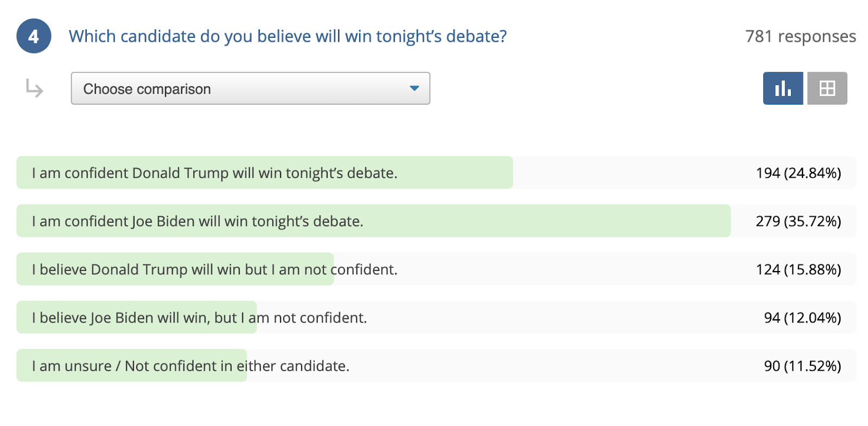868x426 pixels.
Task: Switch to table grid view
Action: (x=827, y=88)
